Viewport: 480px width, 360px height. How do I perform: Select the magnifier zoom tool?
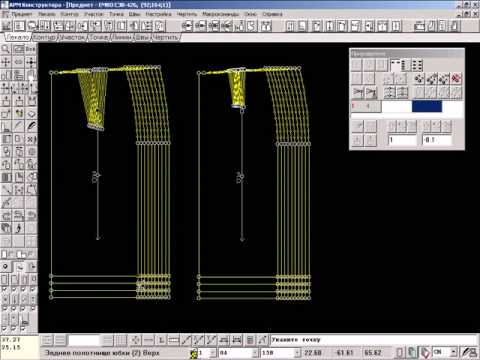click(6, 49)
